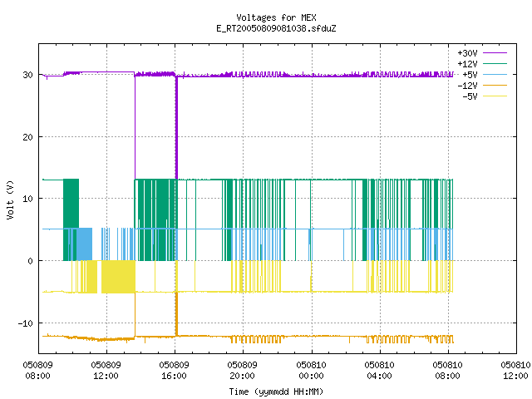Click the time tick 050810 00:00

pos(311,370)
